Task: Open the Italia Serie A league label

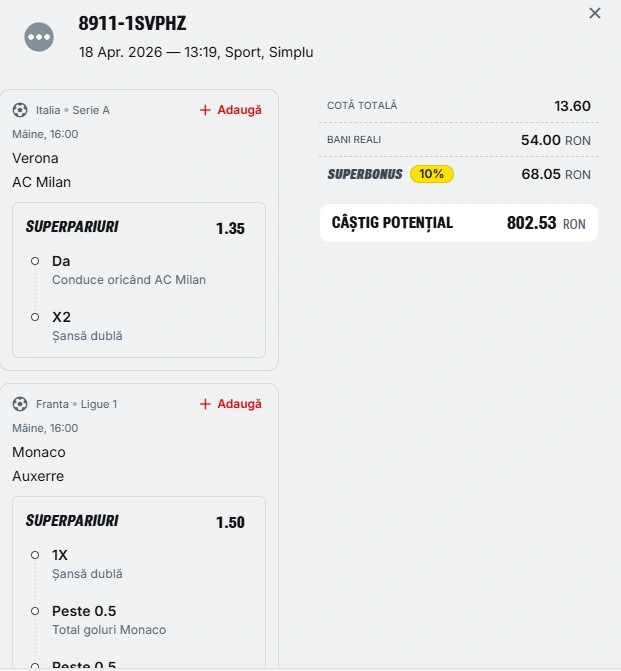Action: coord(73,110)
